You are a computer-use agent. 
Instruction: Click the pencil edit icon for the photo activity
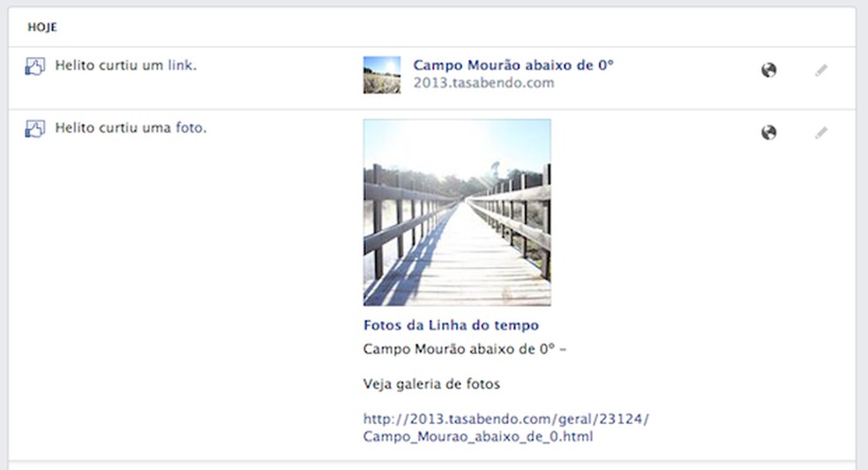point(821,133)
